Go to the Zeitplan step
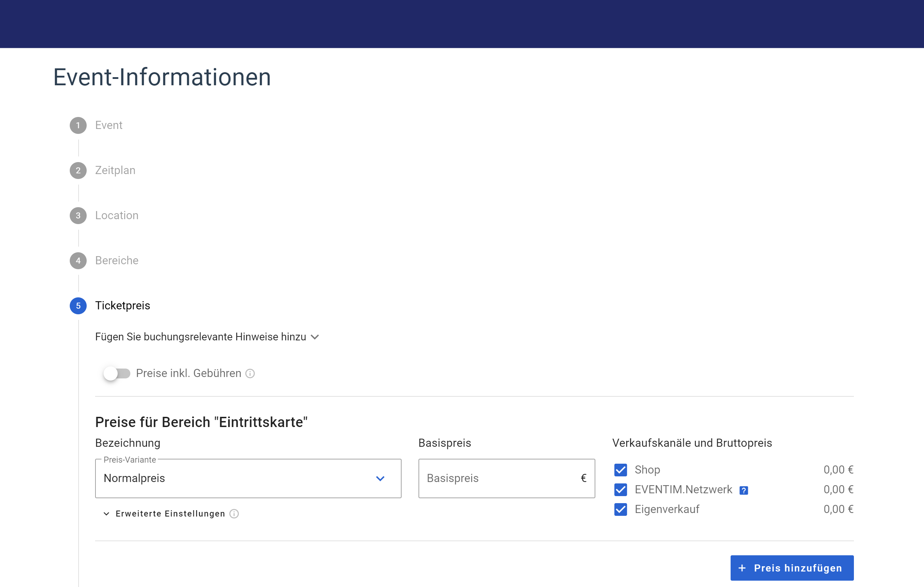Screen dimensions: 924x587 coord(115,171)
